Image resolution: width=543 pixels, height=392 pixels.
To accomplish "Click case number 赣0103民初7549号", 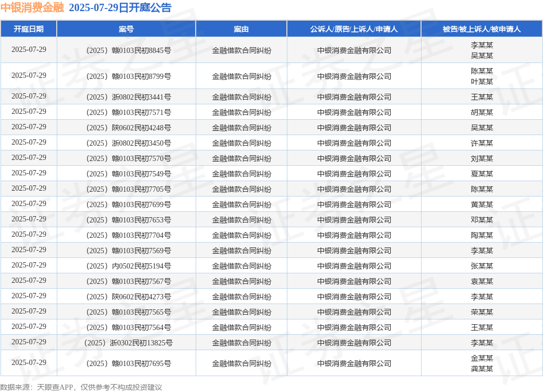I will tap(128, 174).
